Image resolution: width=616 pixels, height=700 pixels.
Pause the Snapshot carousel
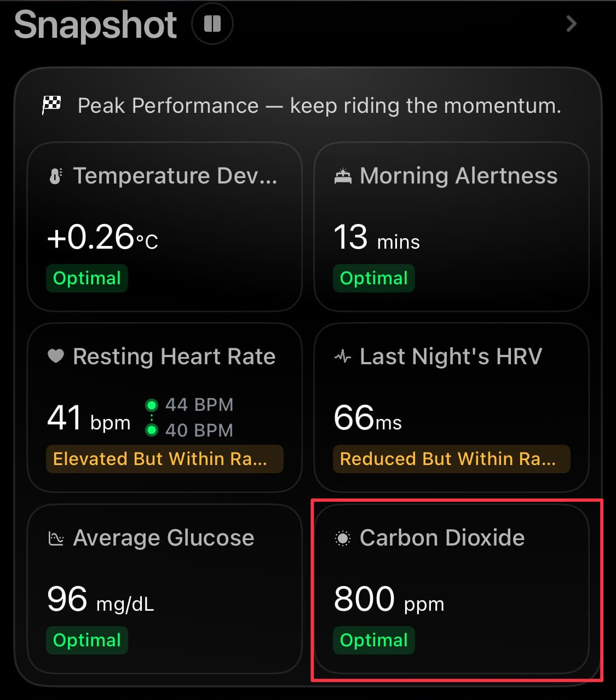click(212, 24)
